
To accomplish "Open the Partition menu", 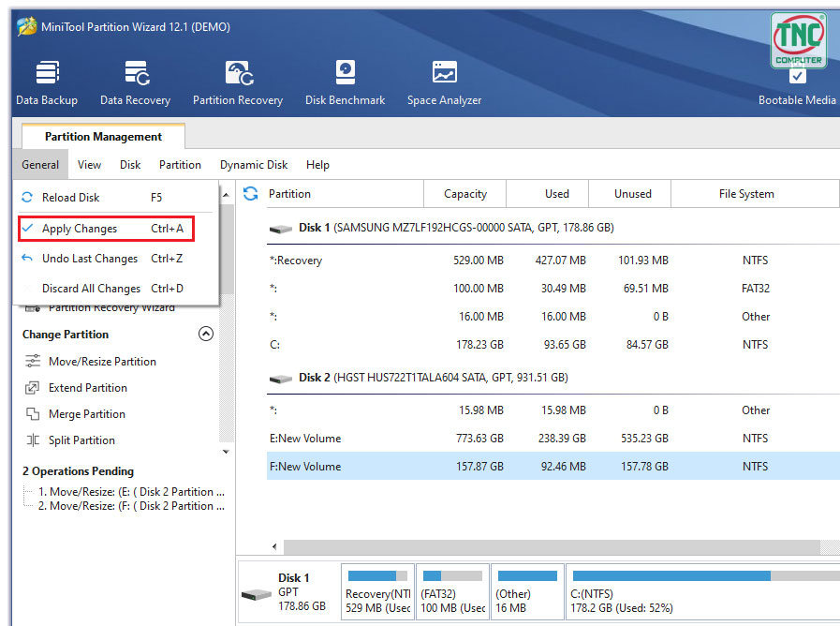I will point(180,165).
